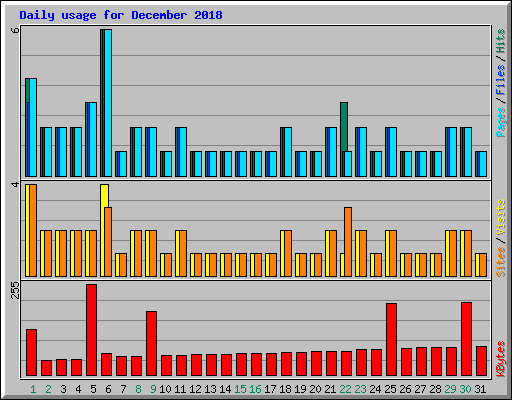Select day label "18" on the x-axis
Viewport: 512px width, 400px height.
tap(285, 389)
